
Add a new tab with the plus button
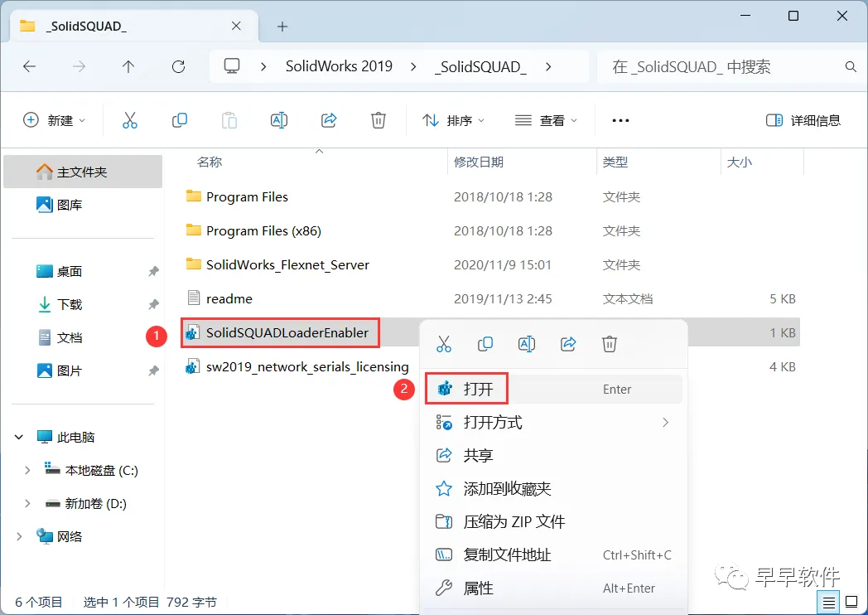click(x=282, y=27)
